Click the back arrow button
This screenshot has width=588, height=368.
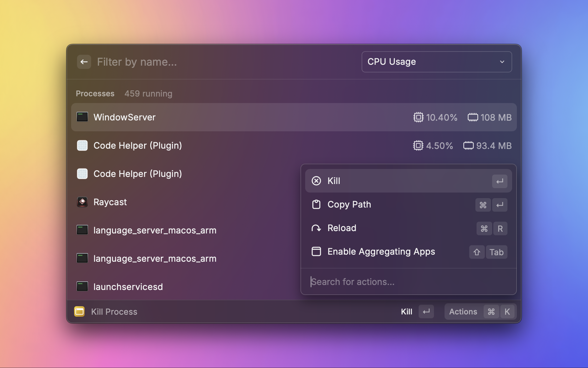(x=84, y=62)
